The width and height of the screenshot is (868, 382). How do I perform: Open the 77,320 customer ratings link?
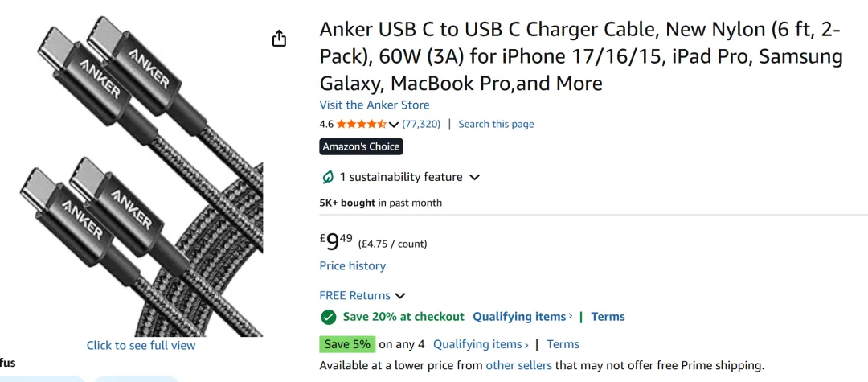(421, 124)
